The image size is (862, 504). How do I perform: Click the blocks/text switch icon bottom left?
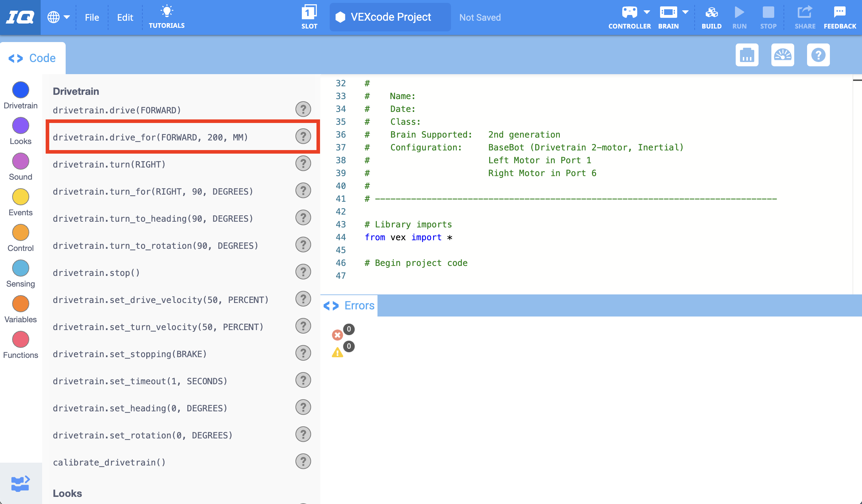point(20,483)
